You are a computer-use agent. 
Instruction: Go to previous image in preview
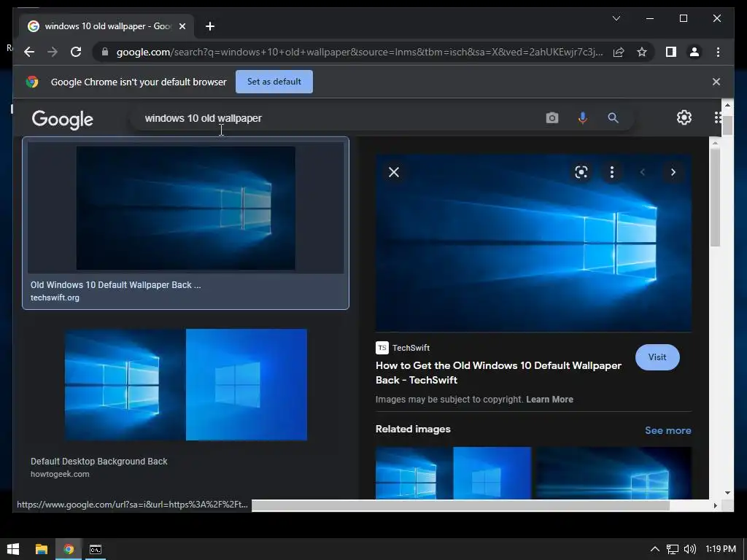[x=642, y=172]
